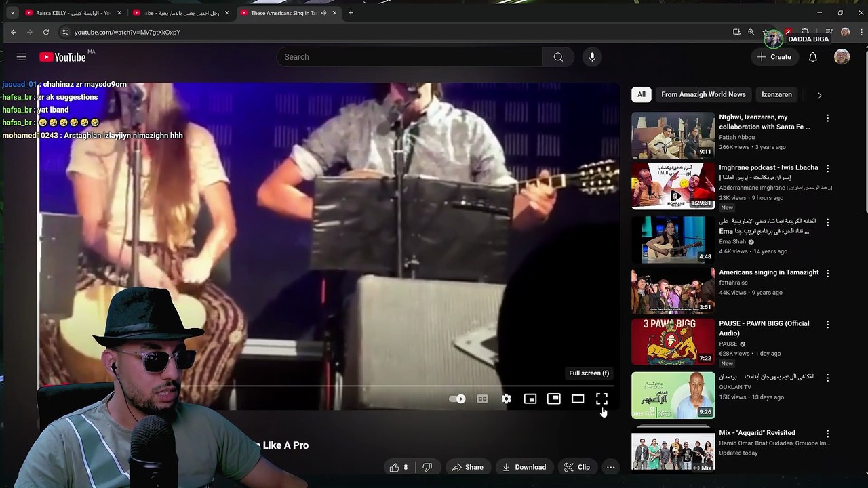The width and height of the screenshot is (868, 488).
Task: Search with your voice microphone
Action: coord(592,57)
